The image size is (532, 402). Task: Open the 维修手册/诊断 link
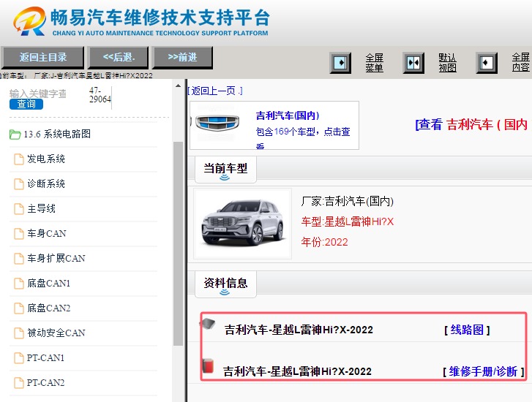pyautogui.click(x=483, y=371)
